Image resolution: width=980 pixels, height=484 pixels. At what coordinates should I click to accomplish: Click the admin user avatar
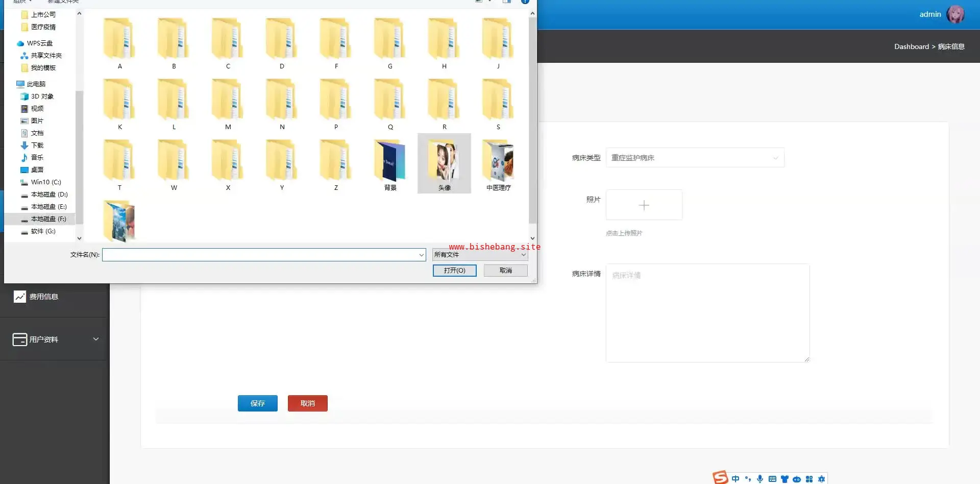tap(955, 14)
